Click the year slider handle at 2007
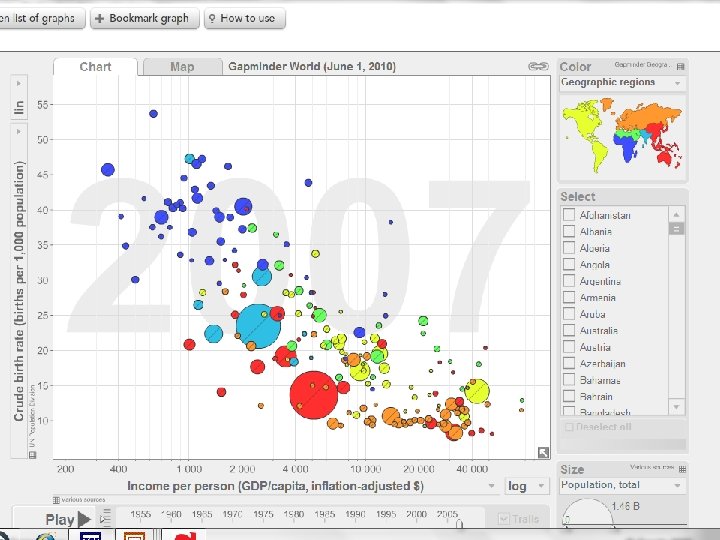Viewport: 720px width, 540px height. (460, 523)
